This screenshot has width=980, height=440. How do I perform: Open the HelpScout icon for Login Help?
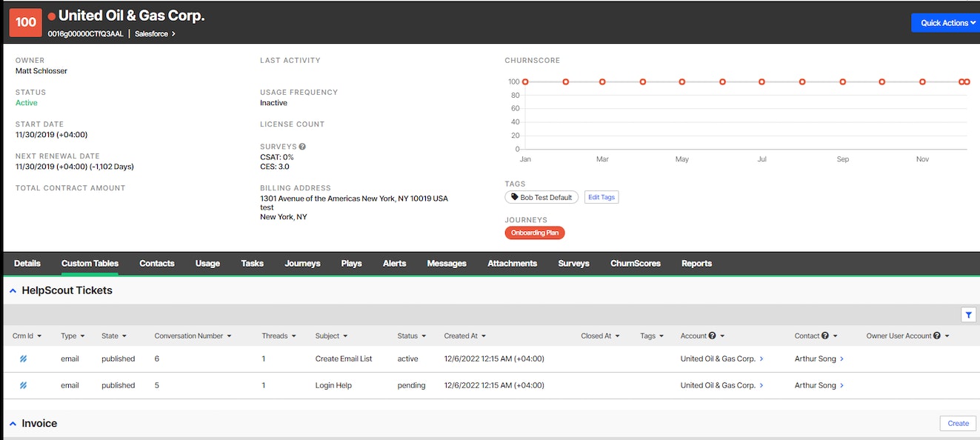coord(23,385)
